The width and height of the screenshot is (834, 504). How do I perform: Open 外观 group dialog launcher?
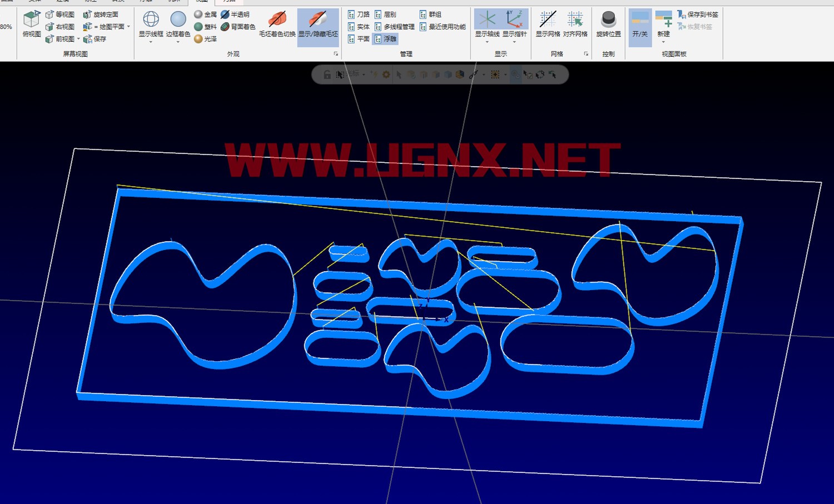[x=336, y=54]
